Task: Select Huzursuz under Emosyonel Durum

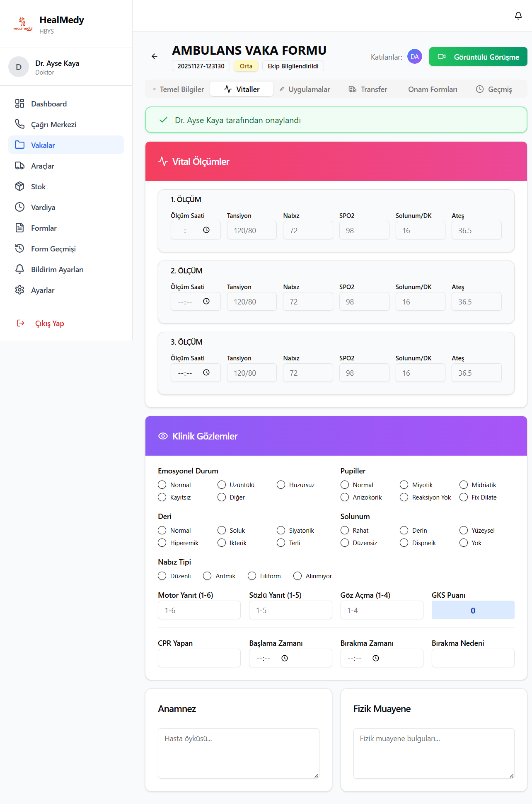Action: coord(281,485)
